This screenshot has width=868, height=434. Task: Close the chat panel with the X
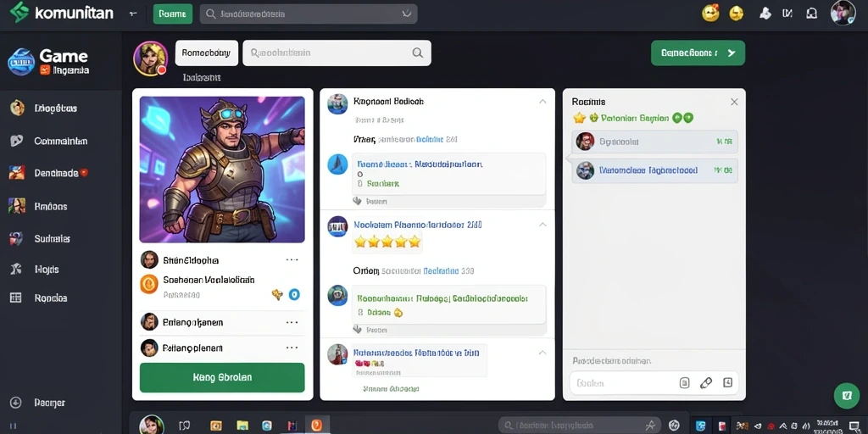pyautogui.click(x=734, y=102)
